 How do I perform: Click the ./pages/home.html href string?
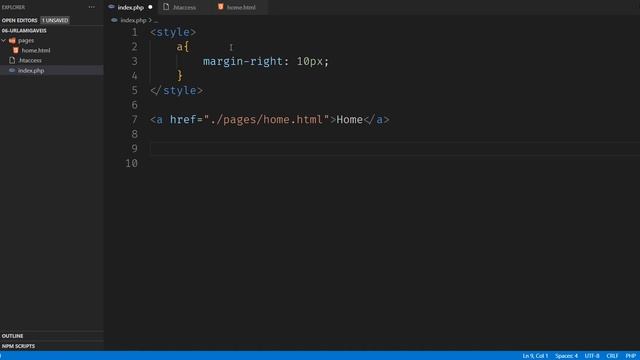pos(267,120)
